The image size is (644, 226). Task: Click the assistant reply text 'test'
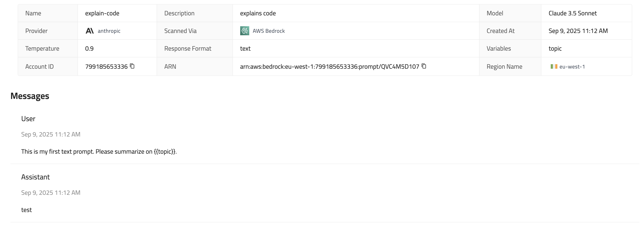pyautogui.click(x=26, y=210)
